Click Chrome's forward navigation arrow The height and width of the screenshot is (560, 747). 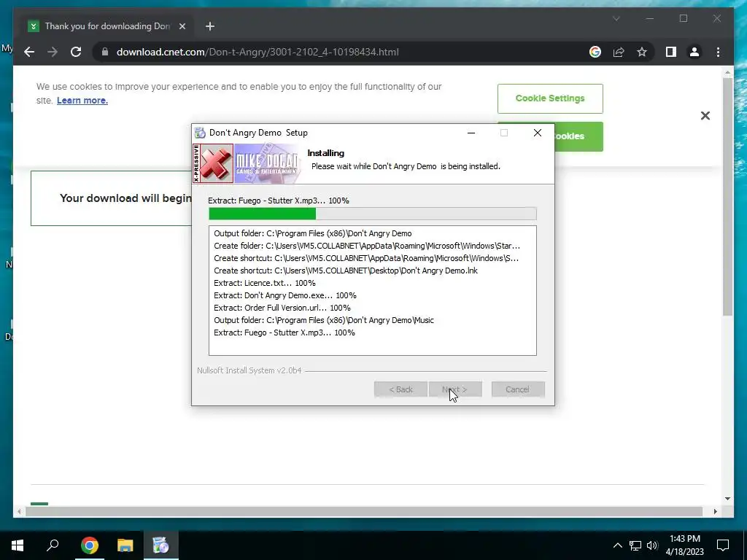pos(53,52)
